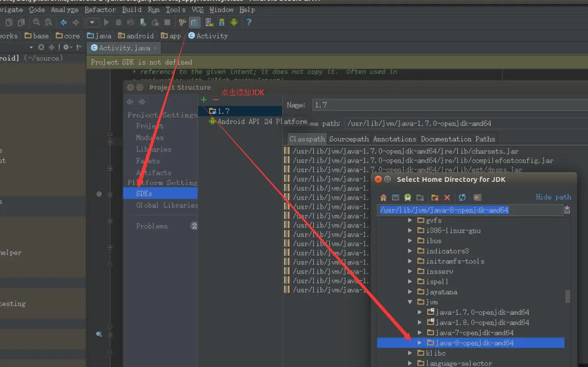
Task: Open the Analyze menu
Action: click(65, 9)
